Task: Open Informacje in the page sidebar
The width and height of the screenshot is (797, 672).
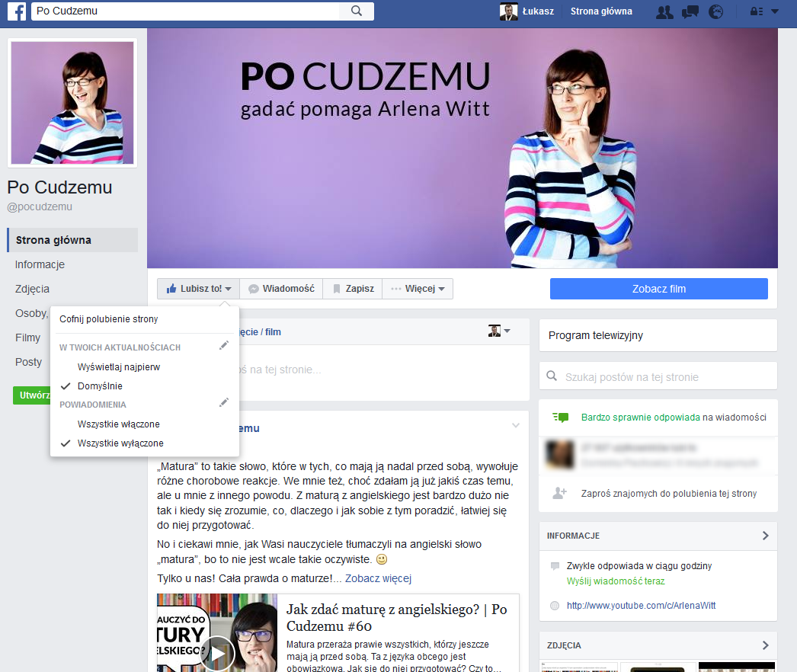Action: click(x=40, y=264)
